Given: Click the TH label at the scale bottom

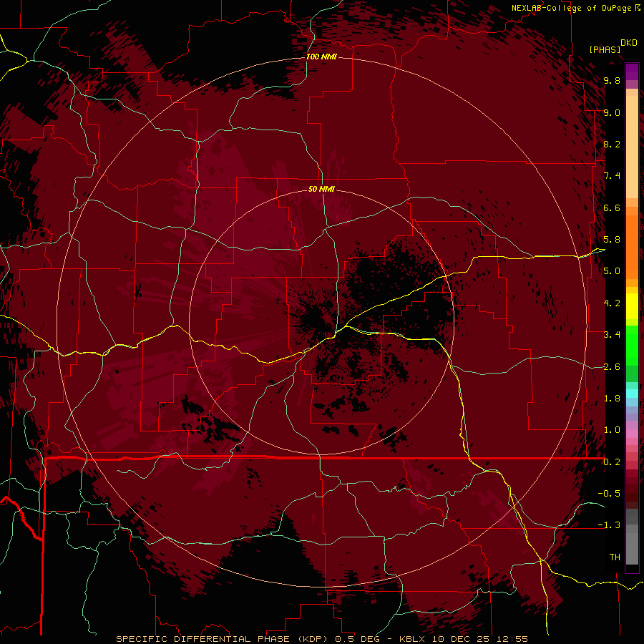Looking at the screenshot, I should (x=615, y=557).
